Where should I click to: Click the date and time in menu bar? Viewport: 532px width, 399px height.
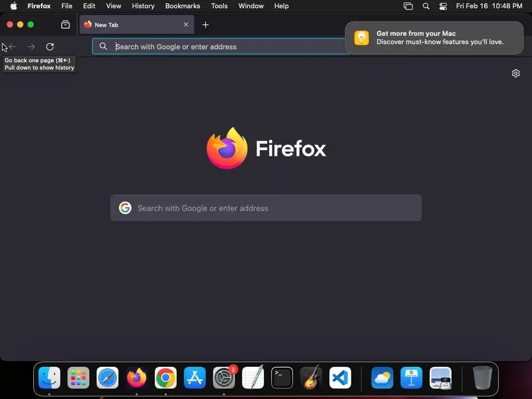click(489, 6)
